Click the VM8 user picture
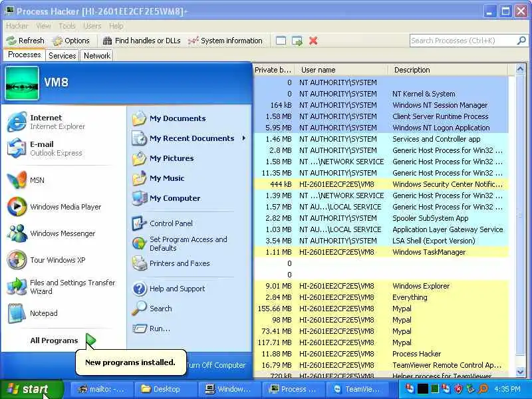Image resolution: width=532 pixels, height=399 pixels. (x=22, y=83)
